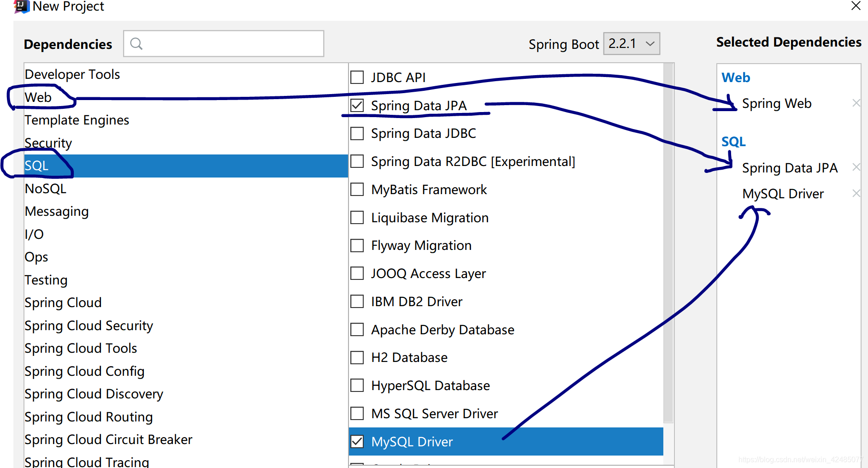Image resolution: width=868 pixels, height=468 pixels.
Task: Open the Template Engines category
Action: (x=186, y=120)
